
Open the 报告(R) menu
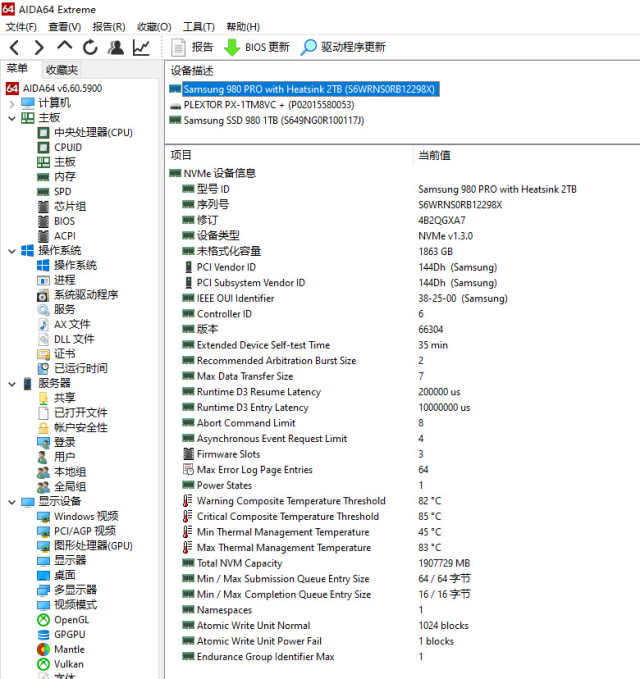(x=109, y=27)
